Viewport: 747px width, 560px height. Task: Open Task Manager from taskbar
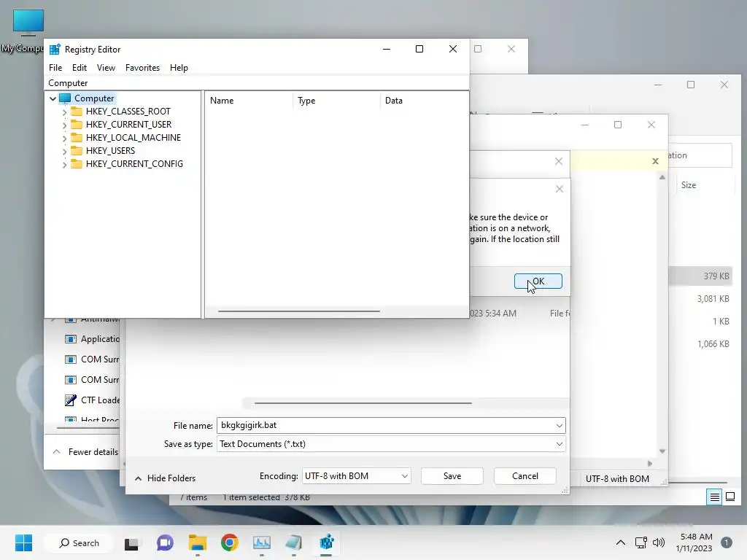(x=262, y=542)
